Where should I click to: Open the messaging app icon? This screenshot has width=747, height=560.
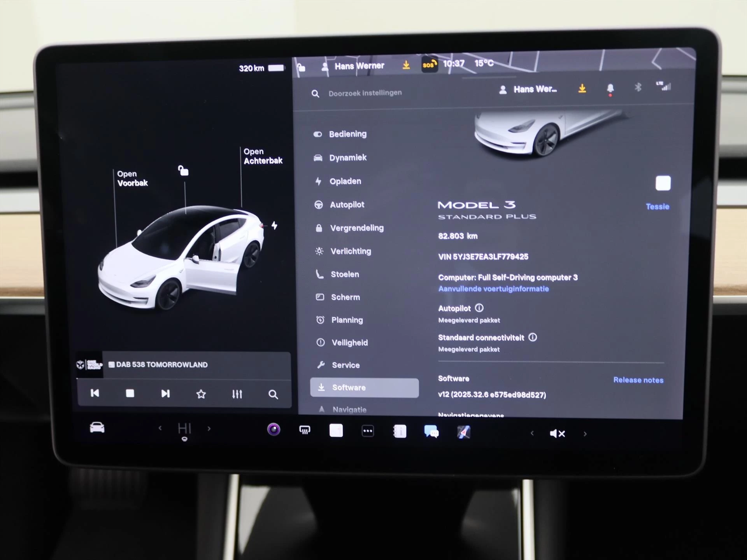tap(431, 432)
